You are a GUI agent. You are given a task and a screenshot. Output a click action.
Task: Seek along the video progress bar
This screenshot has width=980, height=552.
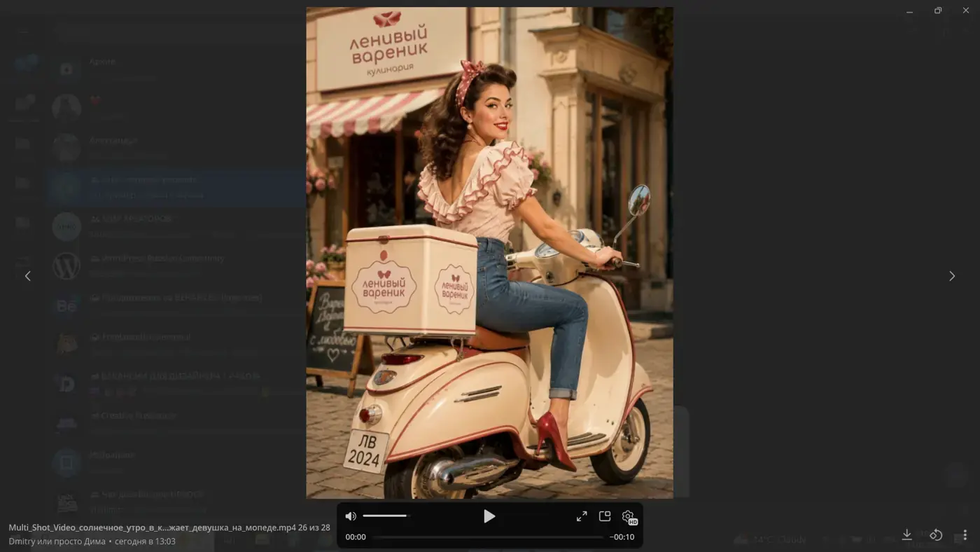point(488,537)
